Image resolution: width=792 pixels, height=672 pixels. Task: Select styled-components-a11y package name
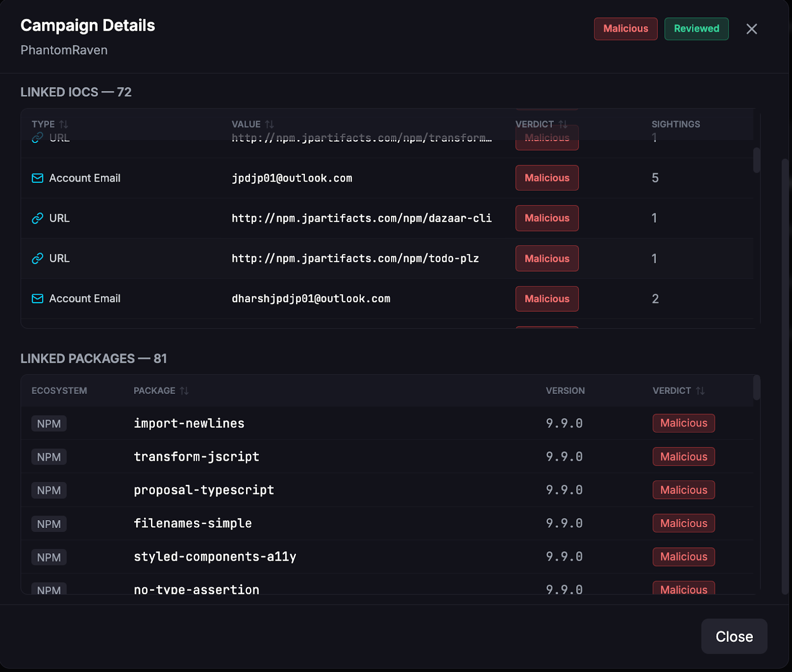point(215,557)
